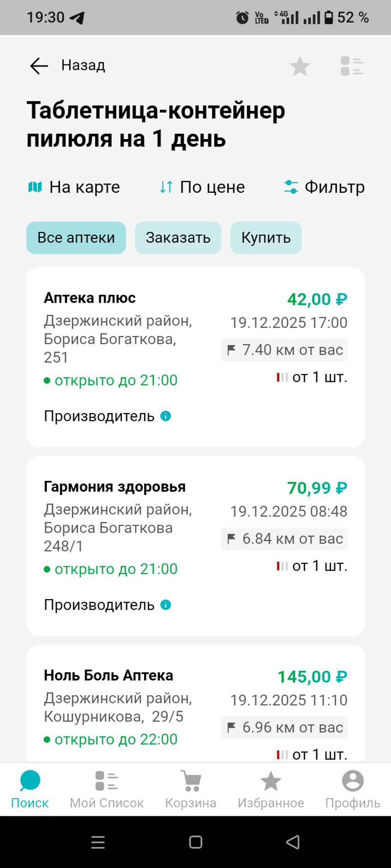
Task: Add product to favorites with star icon
Action: (x=300, y=66)
